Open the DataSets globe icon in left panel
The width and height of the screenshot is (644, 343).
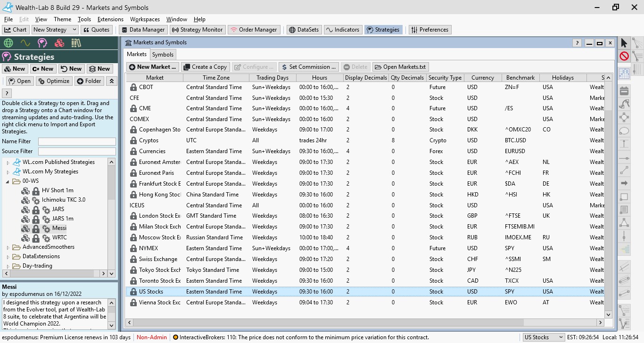click(x=8, y=43)
